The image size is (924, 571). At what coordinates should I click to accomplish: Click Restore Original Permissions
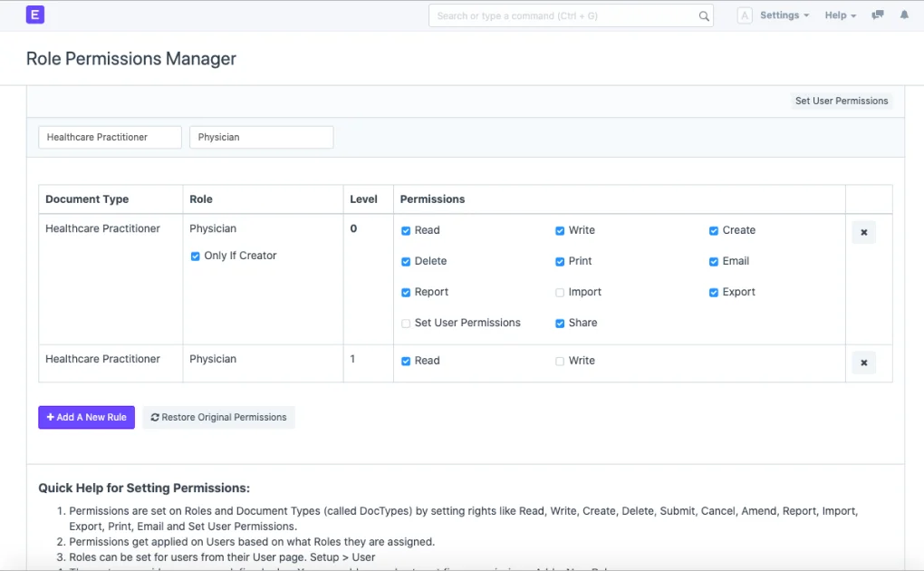(218, 417)
